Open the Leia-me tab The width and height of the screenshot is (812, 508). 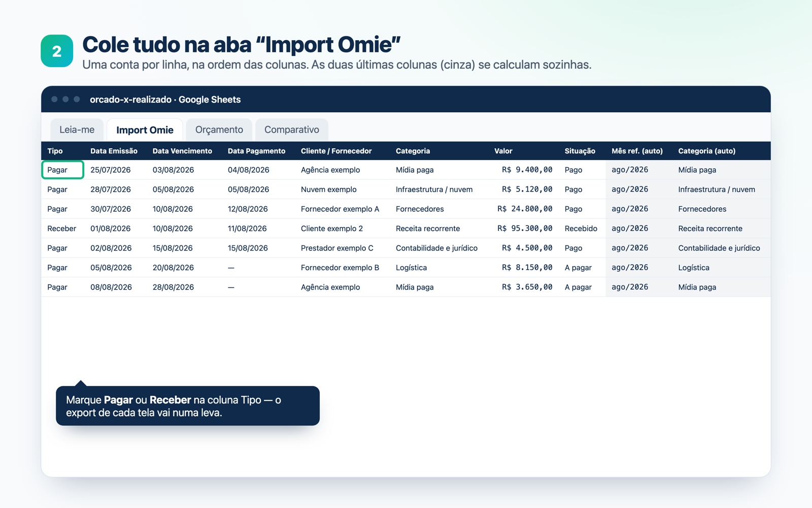point(77,130)
